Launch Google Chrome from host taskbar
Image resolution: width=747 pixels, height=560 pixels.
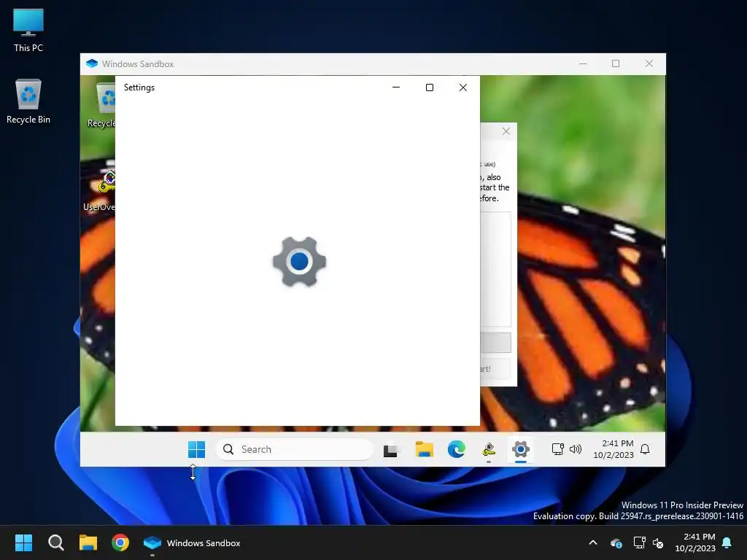(x=120, y=542)
